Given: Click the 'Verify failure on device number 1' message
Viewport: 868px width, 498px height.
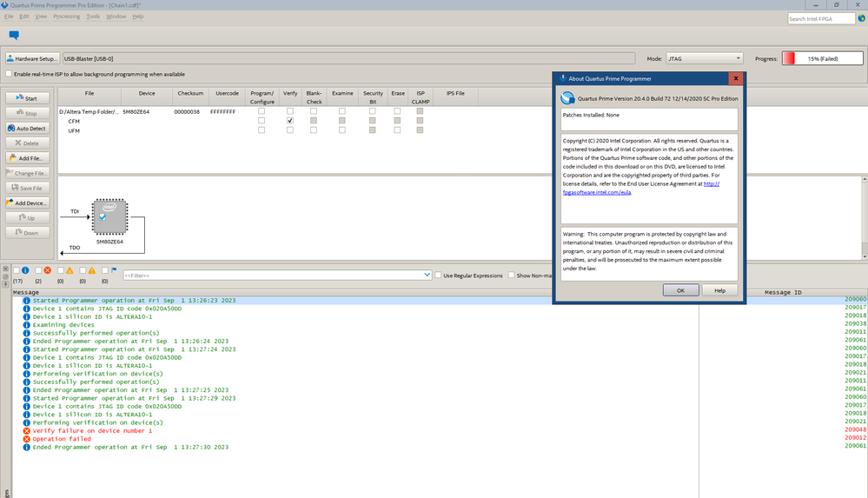Looking at the screenshot, I should 92,430.
